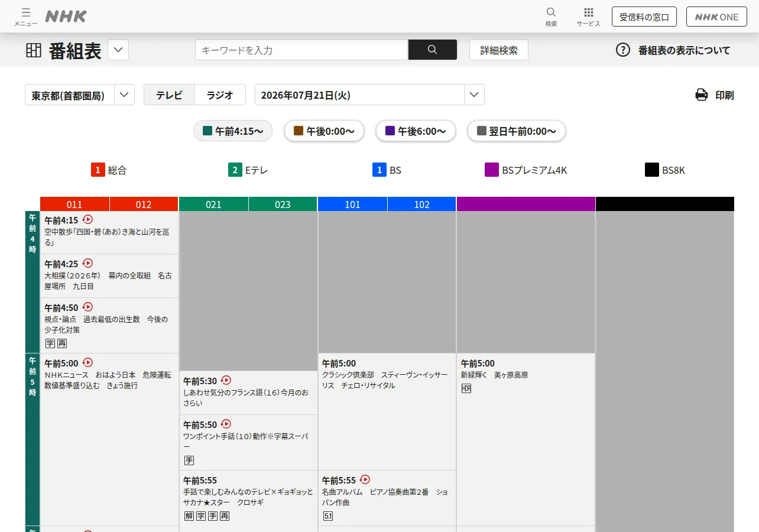Click the question mark help icon
759x532 pixels.
tap(623, 50)
